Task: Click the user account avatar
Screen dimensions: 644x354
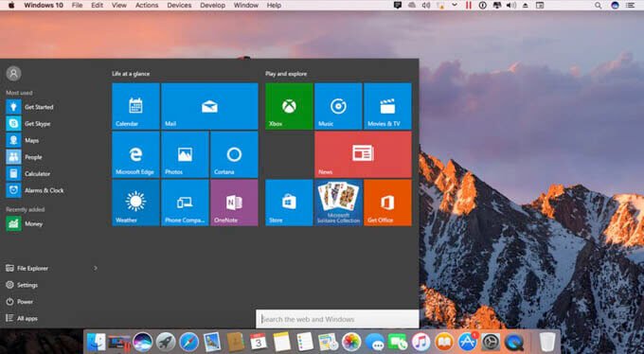Action: pyautogui.click(x=13, y=74)
